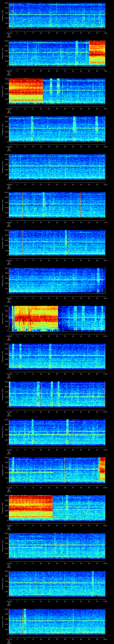114x644 pixels.
Task: Click the "5:08:00" start time label
Action: [x=9, y=298]
